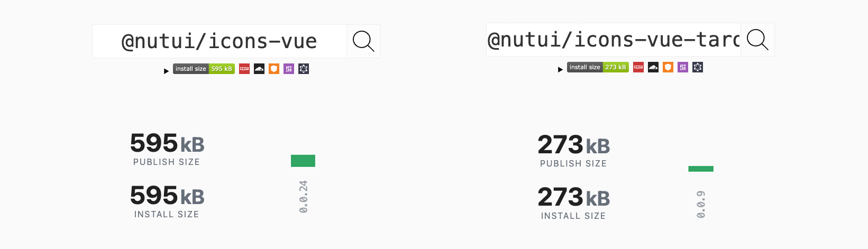Expand disclosure triangle beside 273 kB badge
The width and height of the screenshot is (868, 249).
tap(560, 69)
